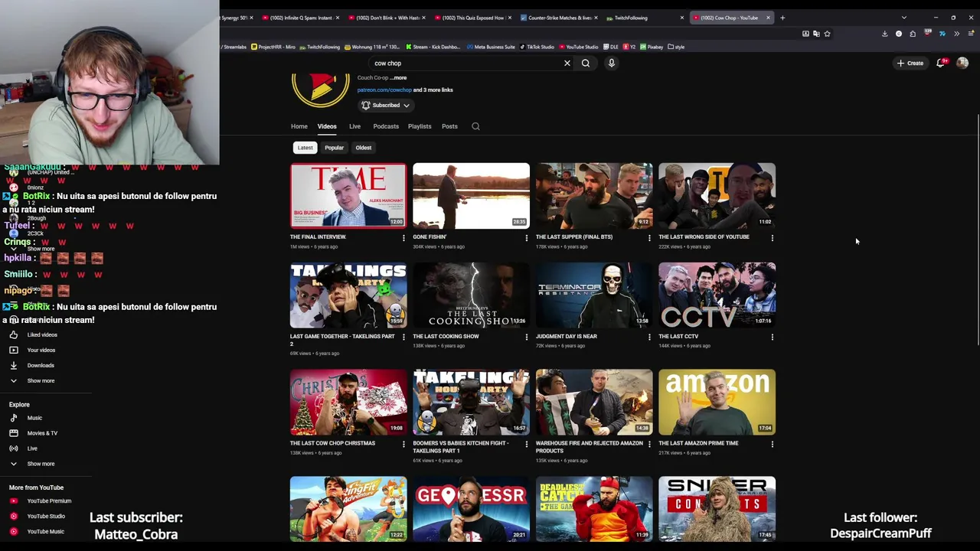This screenshot has height=551, width=980.
Task: Open a new browser tab
Action: click(782, 18)
